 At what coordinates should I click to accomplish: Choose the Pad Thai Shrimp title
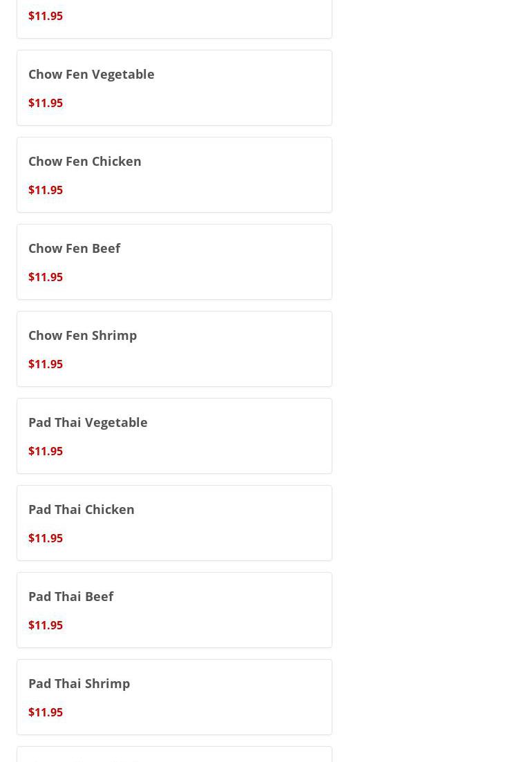coord(79,683)
